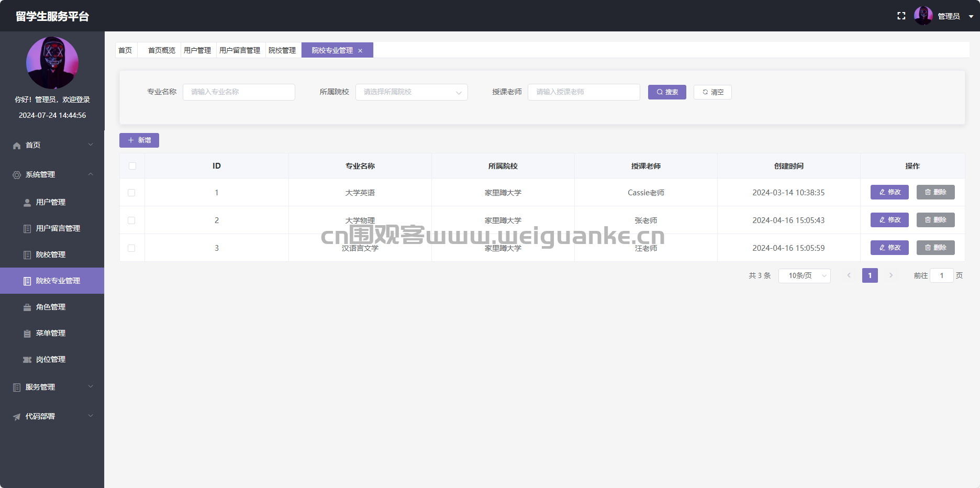Viewport: 980px width, 488px height.
Task: Focus the 前往 page number field
Action: pyautogui.click(x=941, y=275)
